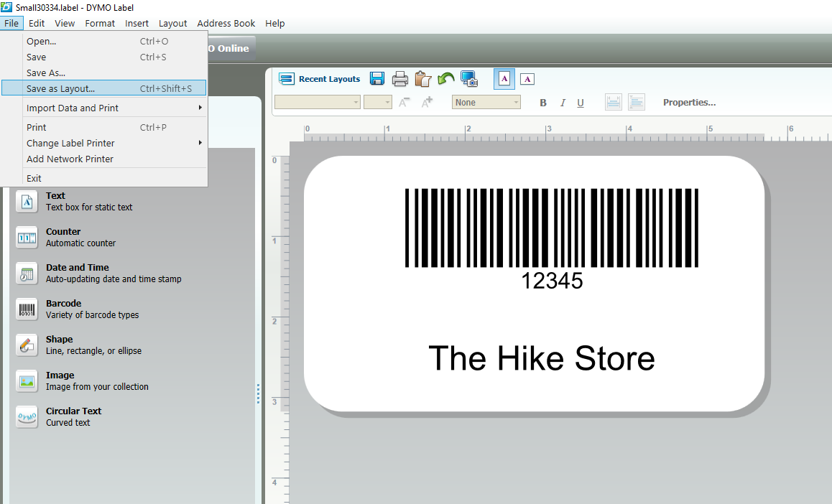Toggle Bold formatting
The image size is (832, 504).
(x=543, y=103)
